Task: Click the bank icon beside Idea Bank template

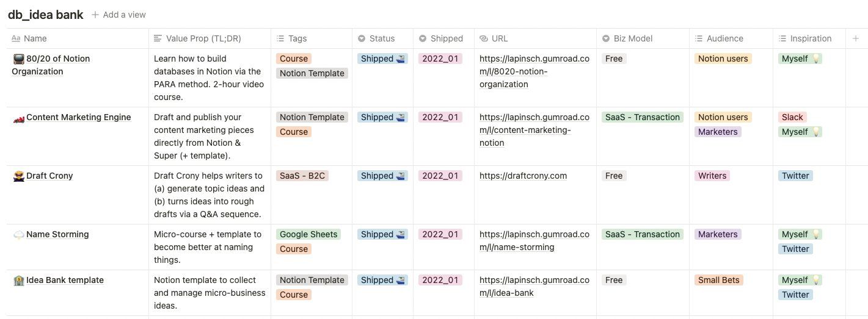Action: [x=18, y=281]
